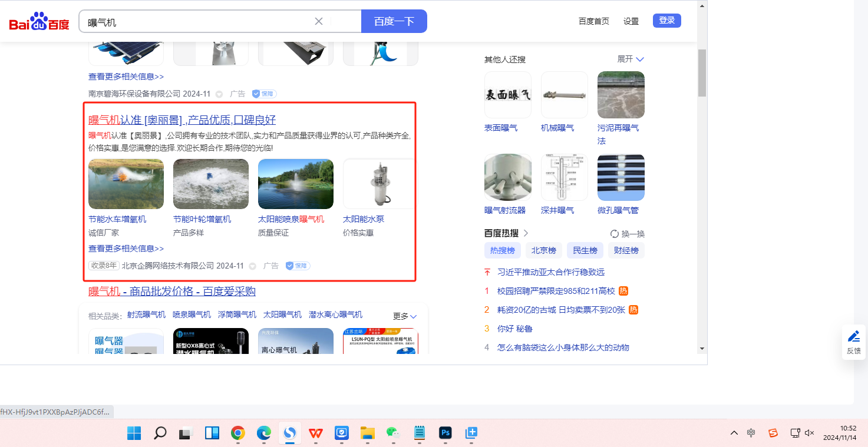This screenshot has width=868, height=447.
Task: Open Task View on the taskbar
Action: click(x=186, y=433)
